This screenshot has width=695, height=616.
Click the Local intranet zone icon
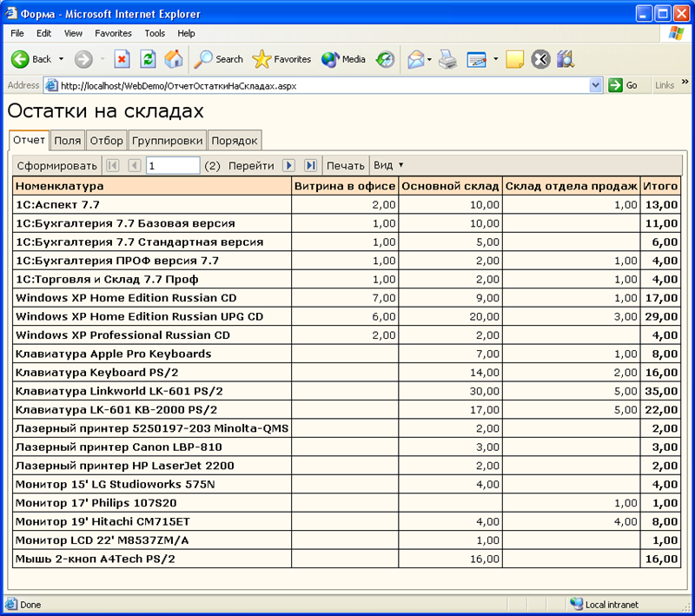coord(576,604)
